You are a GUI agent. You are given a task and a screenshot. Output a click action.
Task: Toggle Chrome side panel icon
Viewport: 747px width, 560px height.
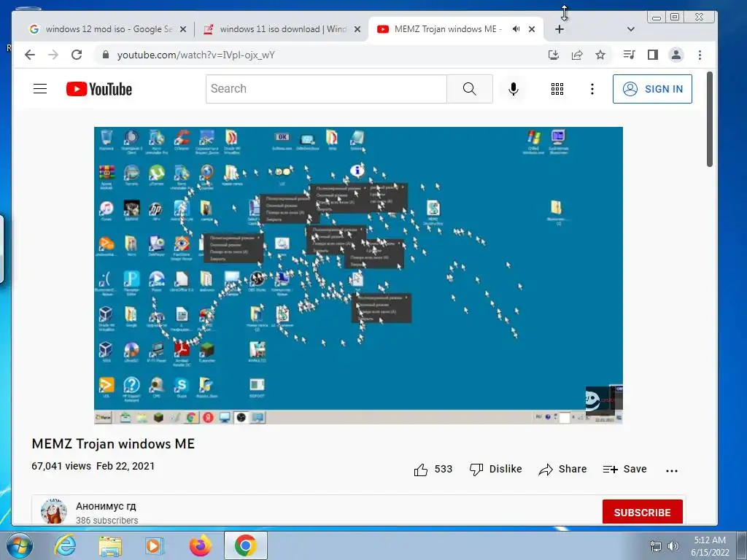[x=653, y=55]
